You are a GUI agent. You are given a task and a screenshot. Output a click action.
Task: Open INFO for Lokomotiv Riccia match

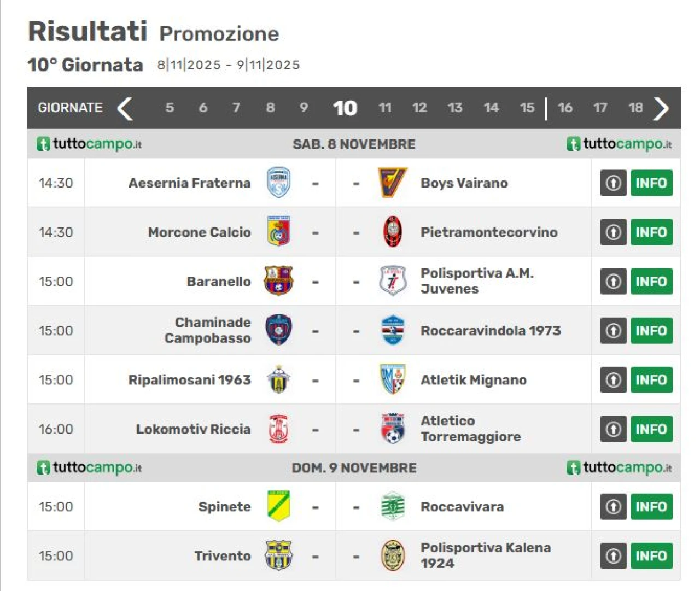651,429
